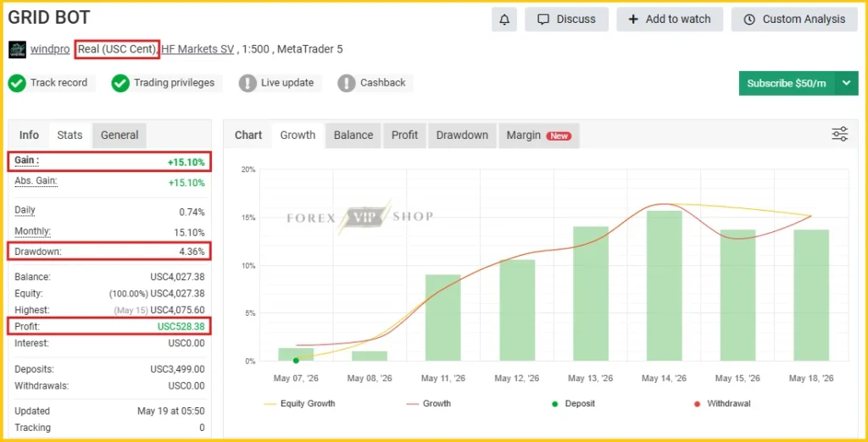Toggle Growth legend series
This screenshot has height=442, width=868.
coord(428,404)
